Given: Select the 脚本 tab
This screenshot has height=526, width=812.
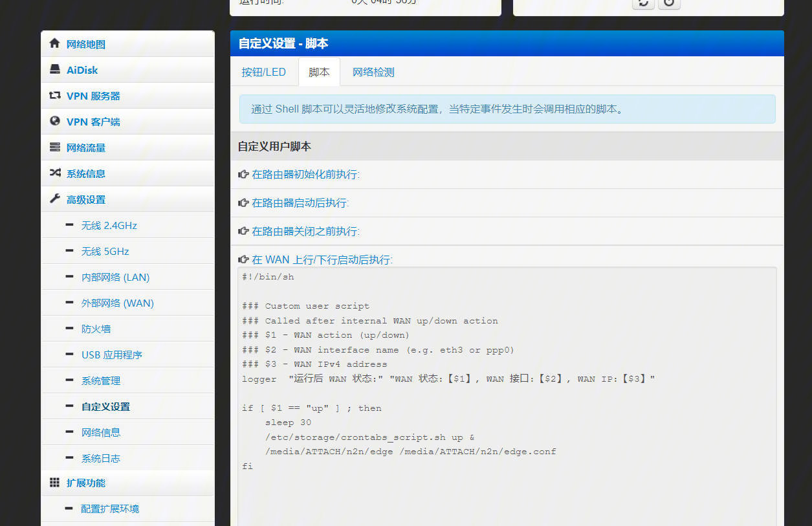Looking at the screenshot, I should coord(319,72).
